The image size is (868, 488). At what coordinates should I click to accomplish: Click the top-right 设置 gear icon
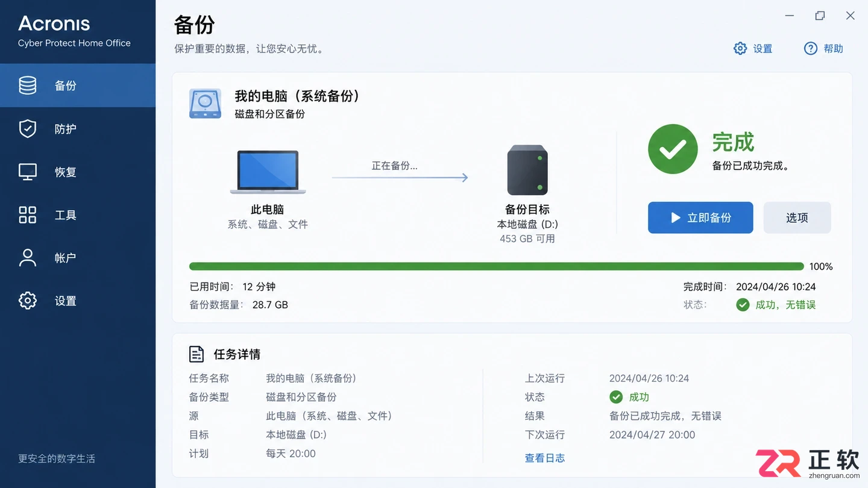coord(740,49)
